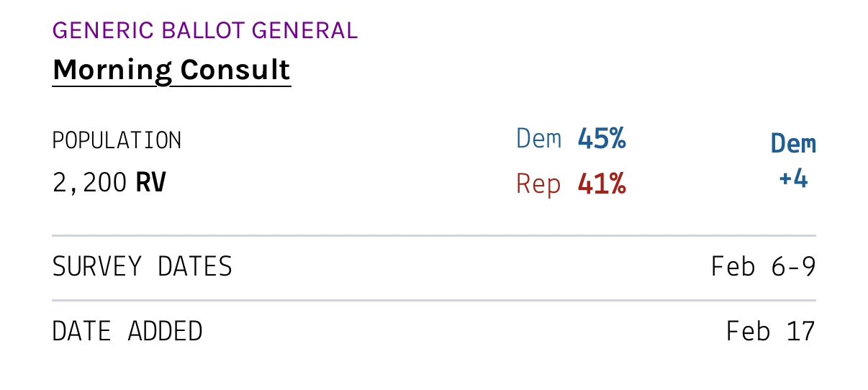
Task: Click the Feb 17 date added value
Action: click(x=770, y=332)
